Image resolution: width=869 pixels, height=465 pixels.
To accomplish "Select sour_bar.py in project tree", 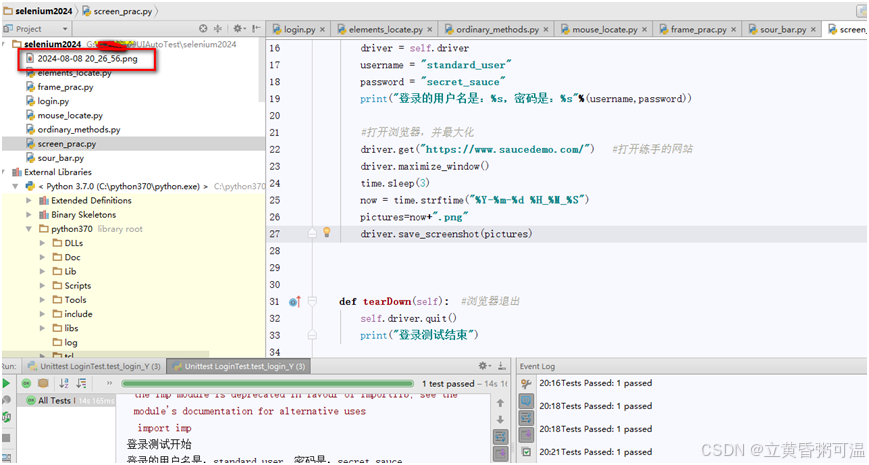I will (x=60, y=158).
